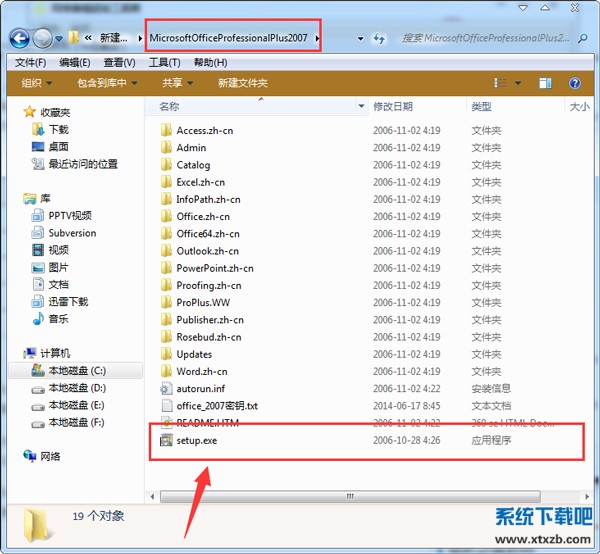Click the back navigation arrow
Screen dimensions: 600x554
(19, 38)
